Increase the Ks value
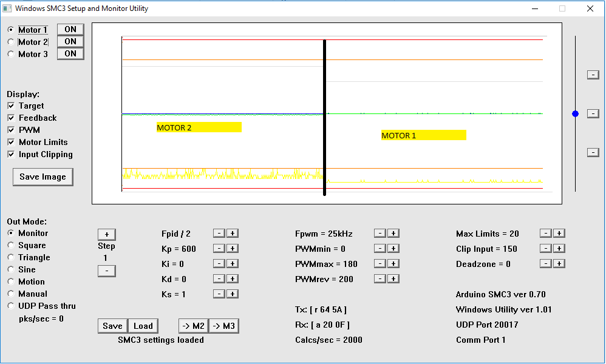Image resolution: width=606 pixels, height=364 pixels. point(233,294)
